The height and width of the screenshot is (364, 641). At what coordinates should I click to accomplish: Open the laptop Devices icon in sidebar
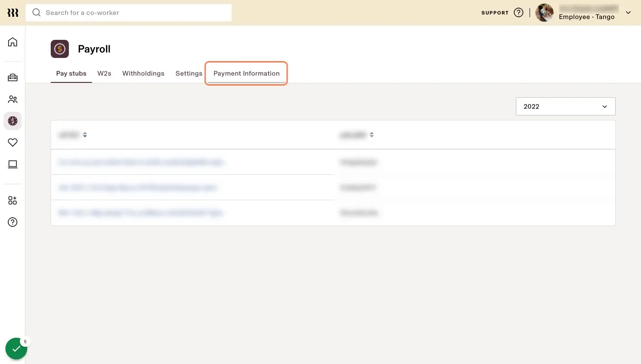(x=13, y=164)
